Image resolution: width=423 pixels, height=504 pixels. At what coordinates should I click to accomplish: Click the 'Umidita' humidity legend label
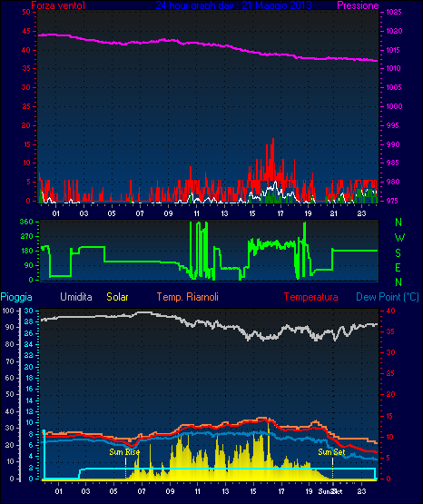pyautogui.click(x=76, y=297)
